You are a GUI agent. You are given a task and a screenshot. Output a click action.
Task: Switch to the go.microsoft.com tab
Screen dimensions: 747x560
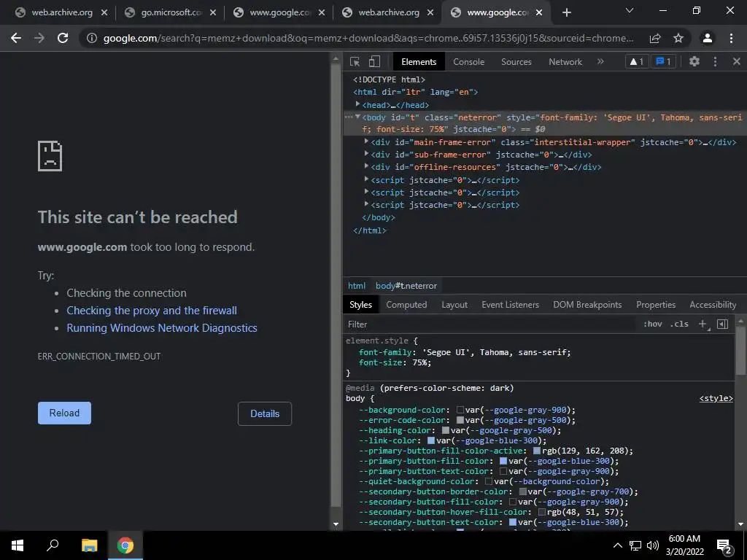point(170,13)
